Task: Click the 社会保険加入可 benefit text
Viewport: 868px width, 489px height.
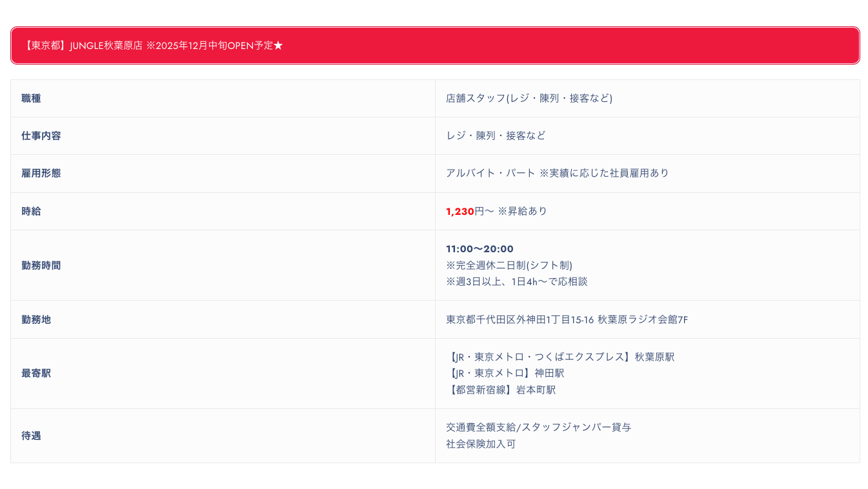Action: 480,444
